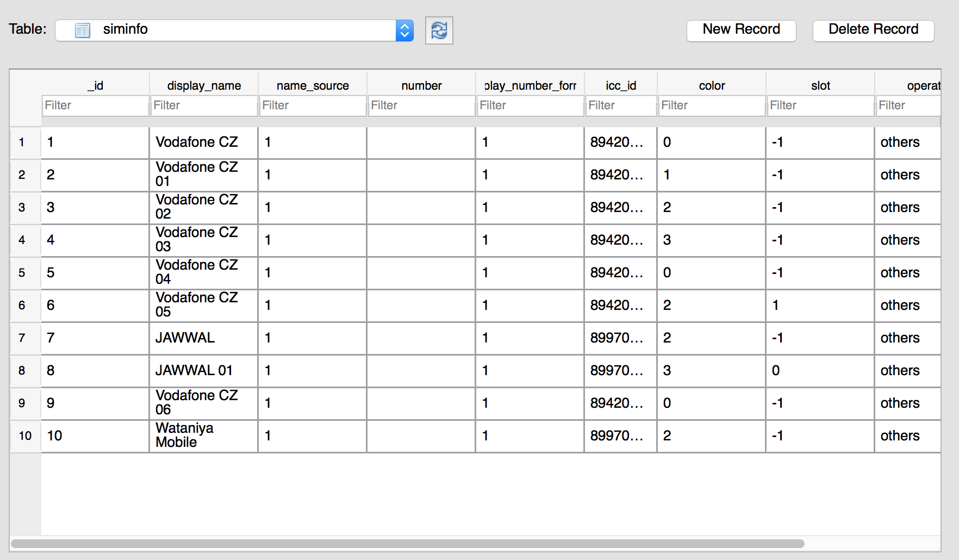Click the icc_id filter field
The image size is (959, 560).
click(621, 105)
